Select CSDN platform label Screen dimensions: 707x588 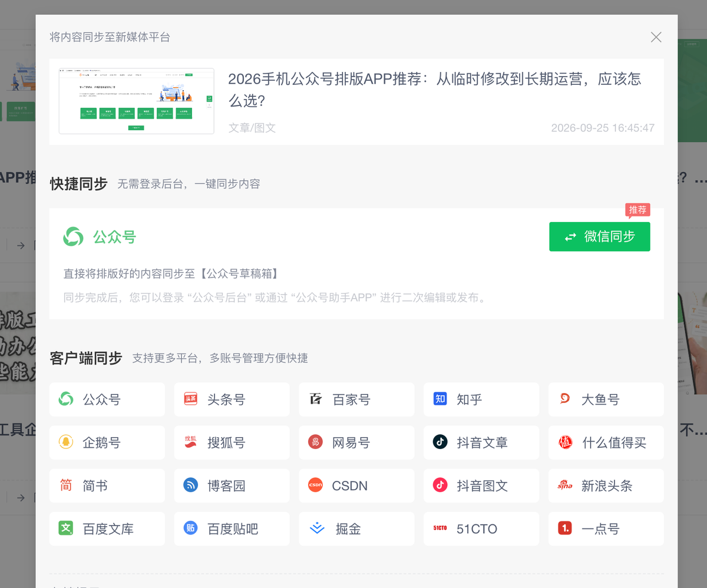pos(350,486)
